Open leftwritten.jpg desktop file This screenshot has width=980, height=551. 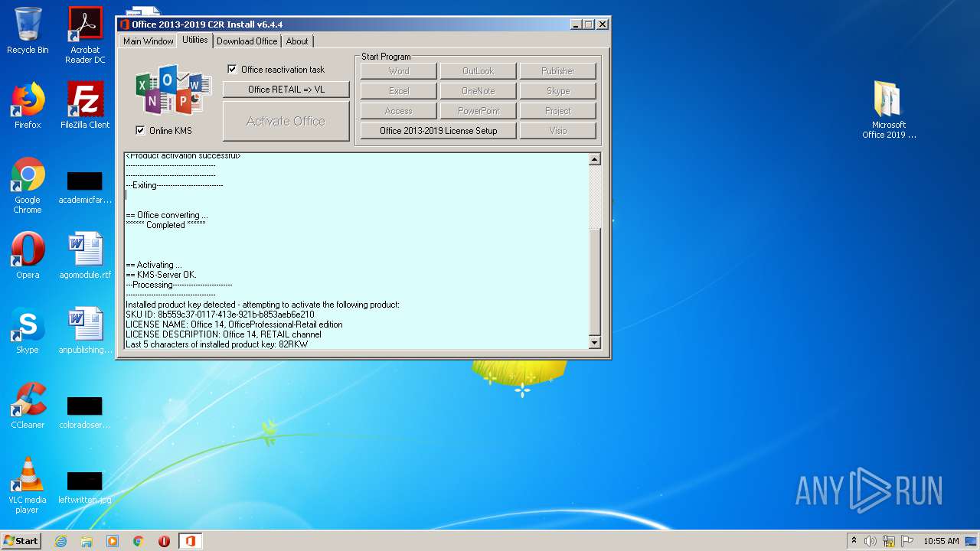click(85, 486)
